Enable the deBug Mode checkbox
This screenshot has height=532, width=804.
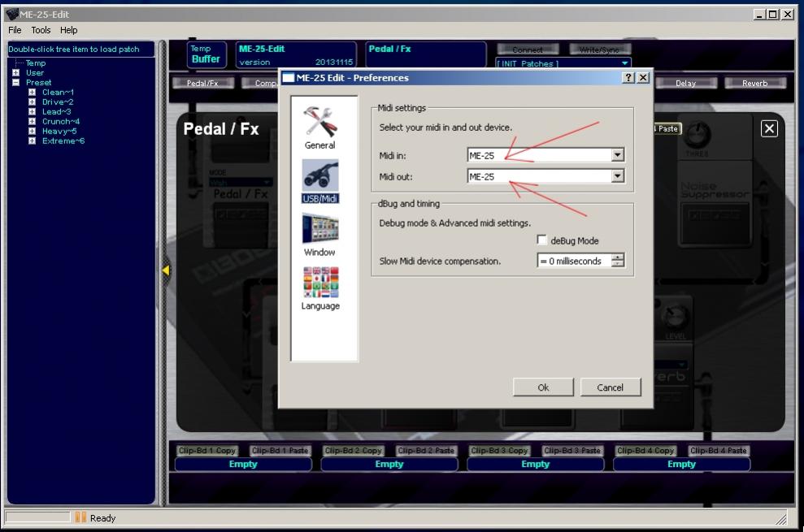click(542, 240)
